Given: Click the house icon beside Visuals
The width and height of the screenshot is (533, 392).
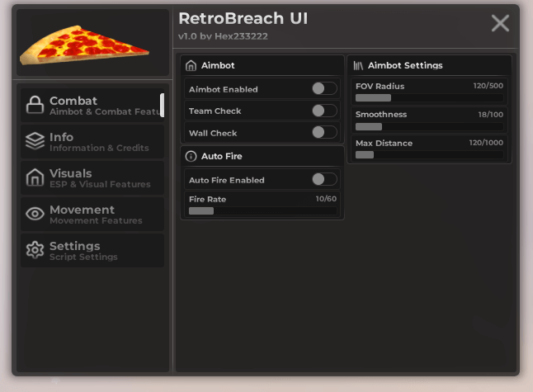Looking at the screenshot, I should click(x=35, y=177).
